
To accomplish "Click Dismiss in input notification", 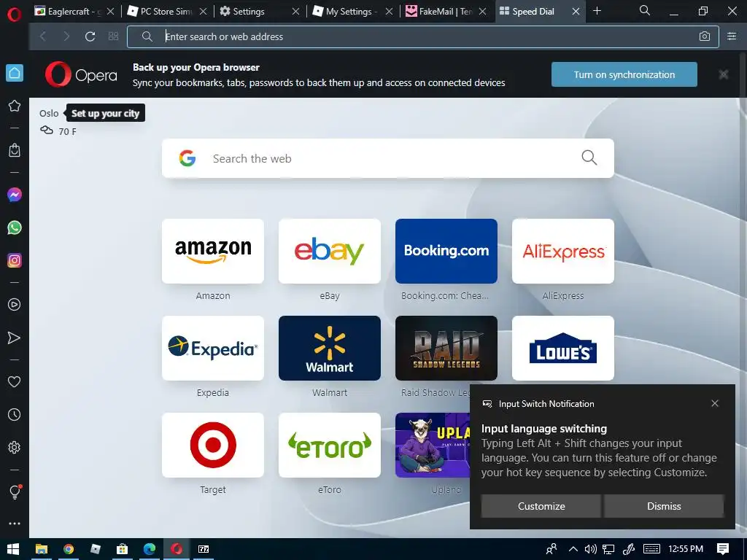I will click(664, 506).
